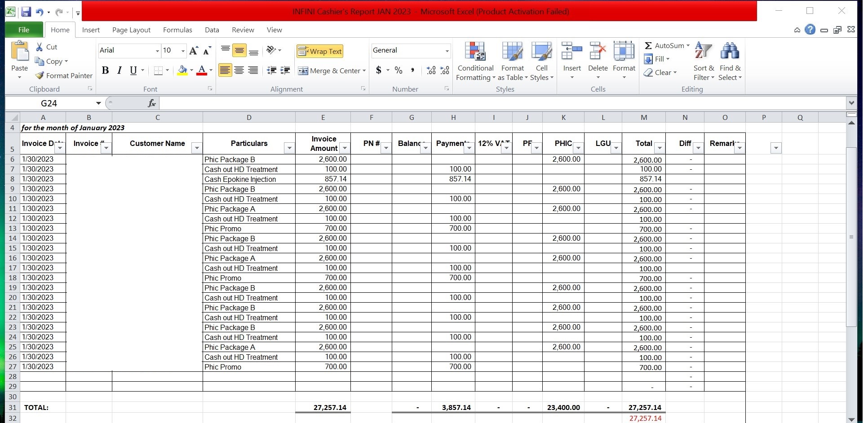Image resolution: width=868 pixels, height=423 pixels.
Task: Open filter dropdown for PHIC column
Action: click(578, 148)
